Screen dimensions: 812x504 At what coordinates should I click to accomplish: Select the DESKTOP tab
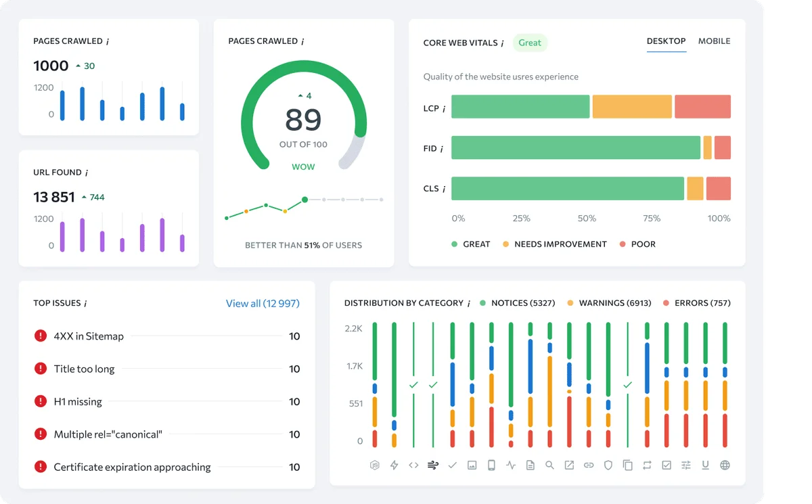point(666,41)
